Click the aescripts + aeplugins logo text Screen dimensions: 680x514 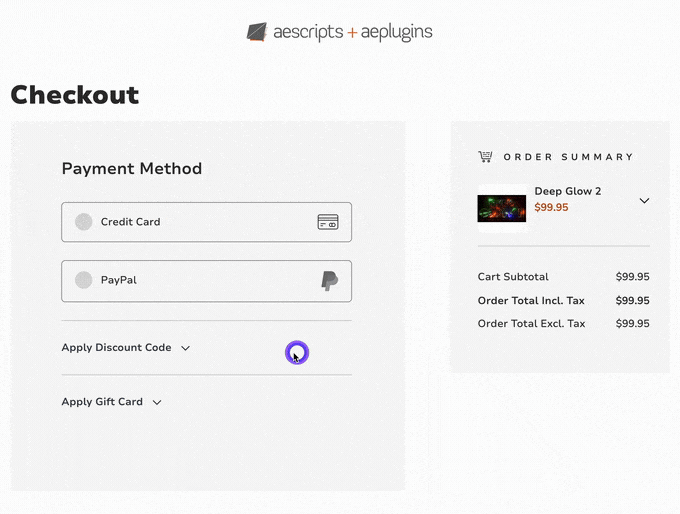tap(353, 32)
